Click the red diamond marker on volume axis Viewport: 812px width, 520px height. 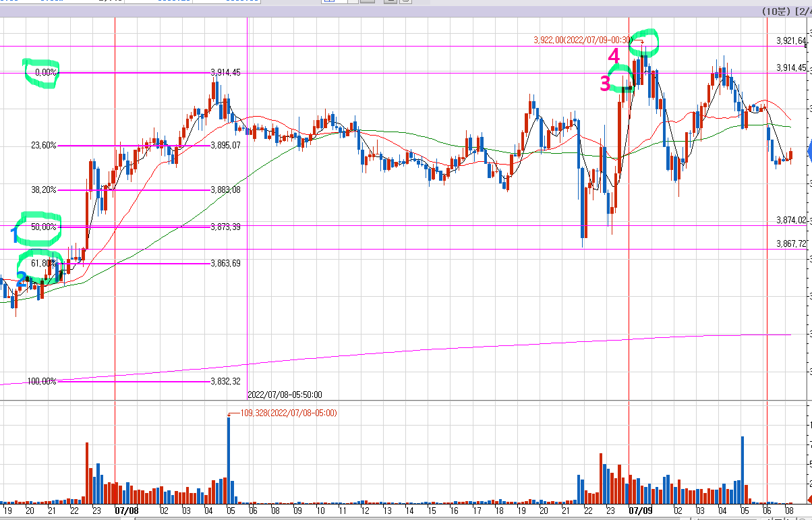pyautogui.click(x=809, y=500)
